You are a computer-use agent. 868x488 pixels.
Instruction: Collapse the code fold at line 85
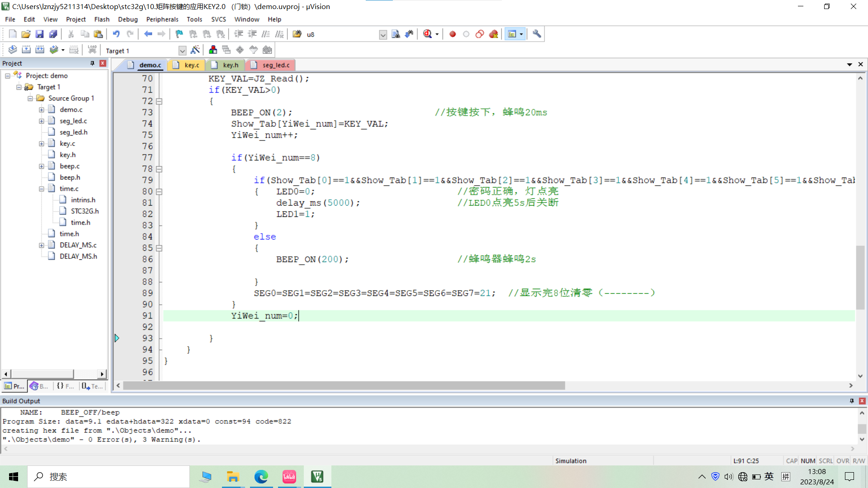(x=159, y=248)
